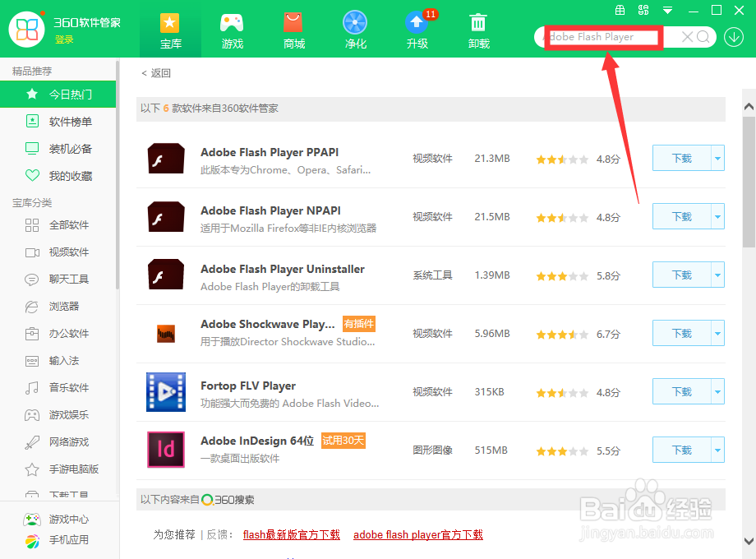
Task: Open the download manager circle arrow icon
Action: click(734, 37)
